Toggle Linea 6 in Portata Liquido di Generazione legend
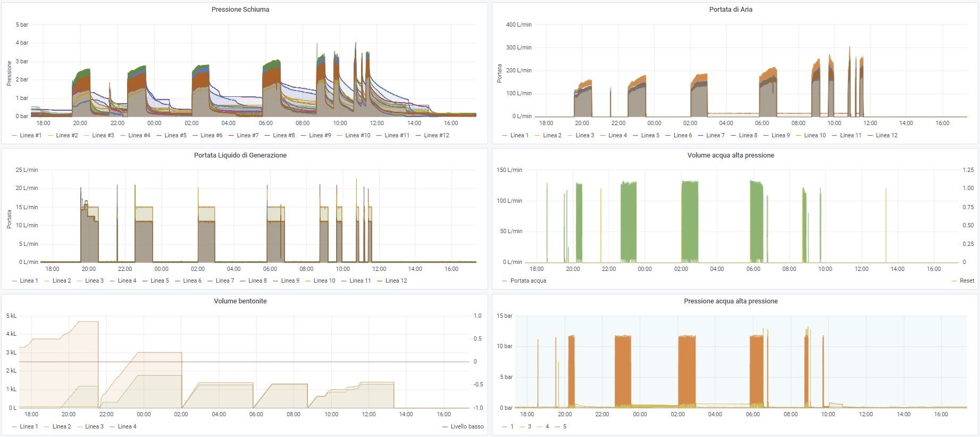The width and height of the screenshot is (980, 437). point(192,281)
